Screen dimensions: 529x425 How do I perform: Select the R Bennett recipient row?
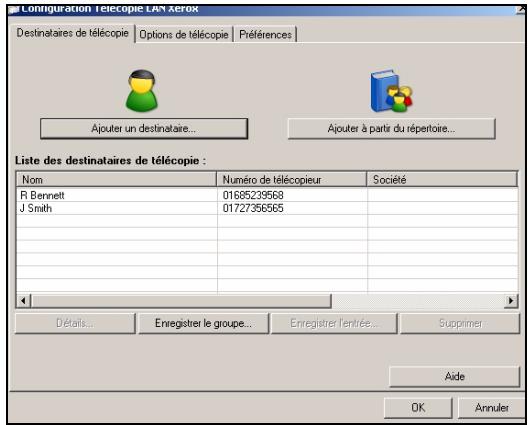(x=267, y=195)
